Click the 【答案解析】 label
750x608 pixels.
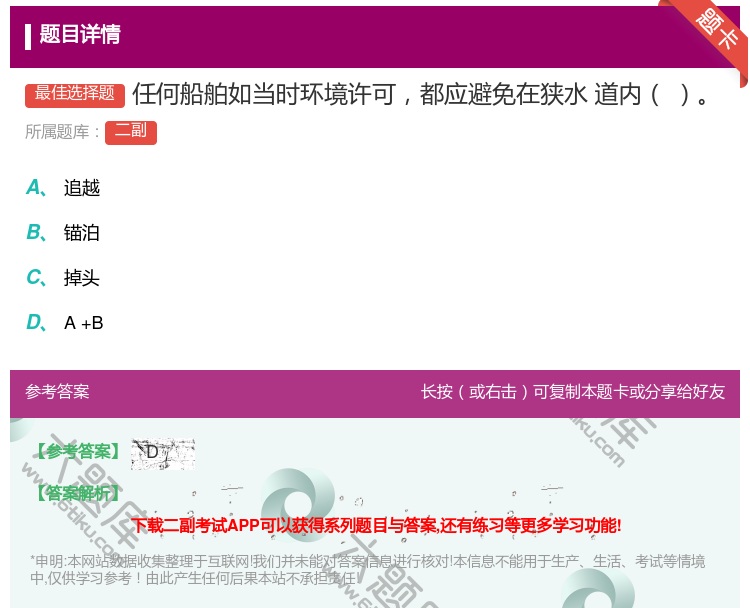click(x=77, y=492)
